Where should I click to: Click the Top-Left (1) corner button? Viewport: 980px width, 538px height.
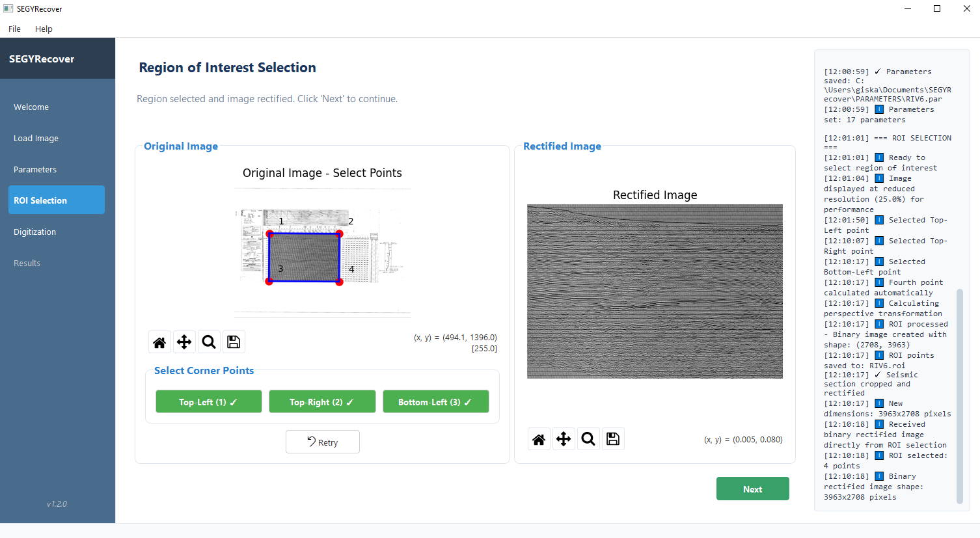pyautogui.click(x=209, y=401)
